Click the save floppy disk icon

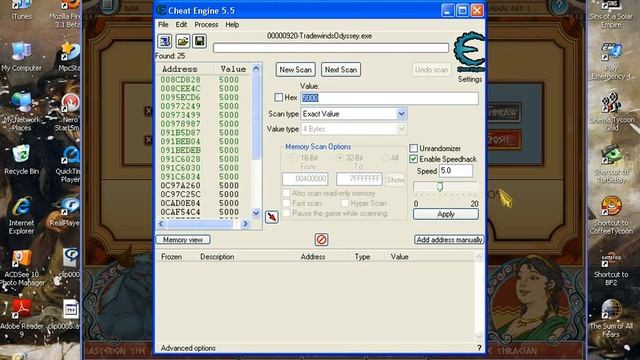click(200, 41)
